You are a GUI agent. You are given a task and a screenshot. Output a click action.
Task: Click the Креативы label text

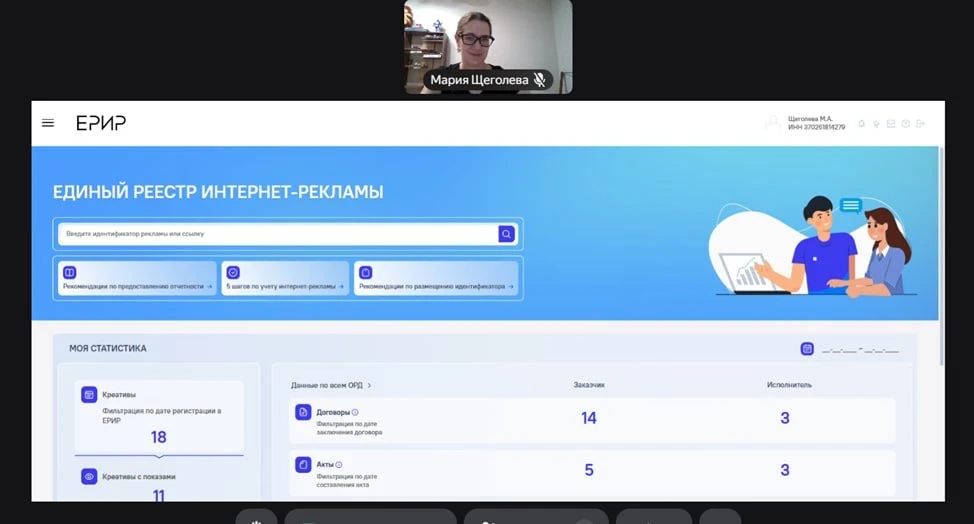tap(119, 394)
